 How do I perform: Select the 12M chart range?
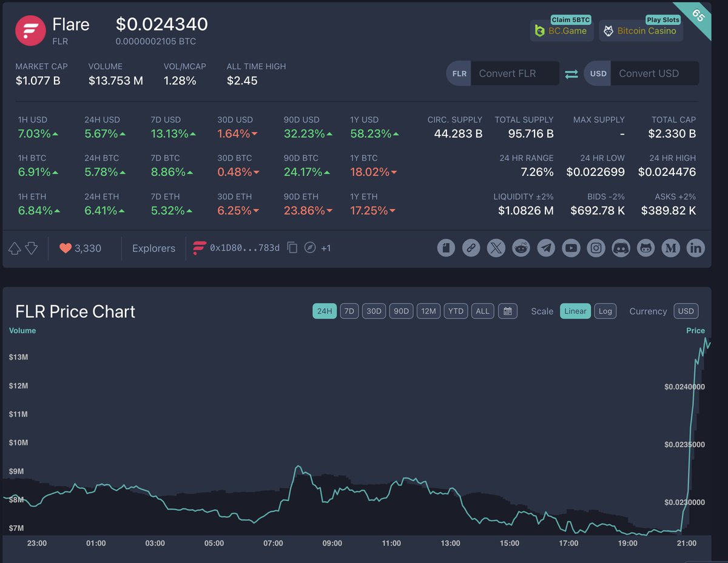coord(428,311)
